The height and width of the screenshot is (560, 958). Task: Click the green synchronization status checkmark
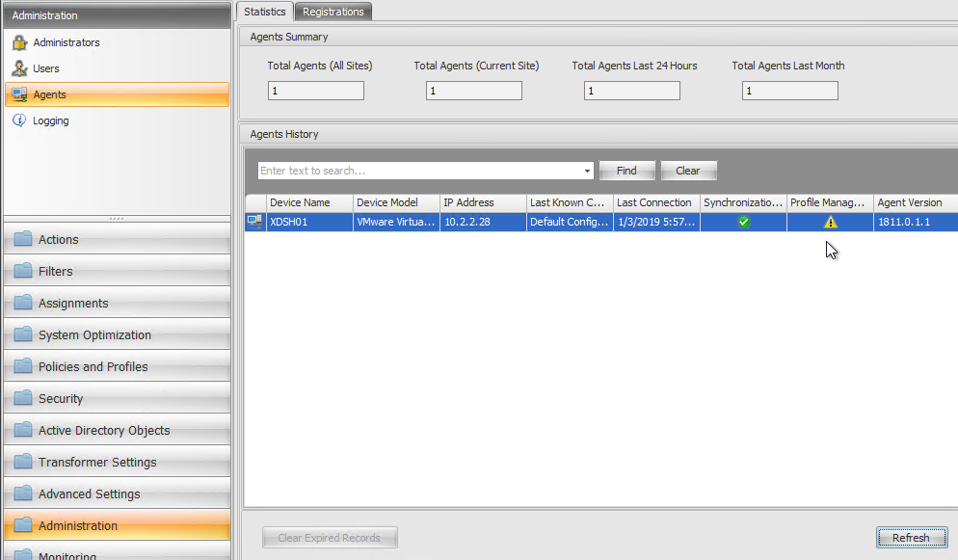[743, 222]
